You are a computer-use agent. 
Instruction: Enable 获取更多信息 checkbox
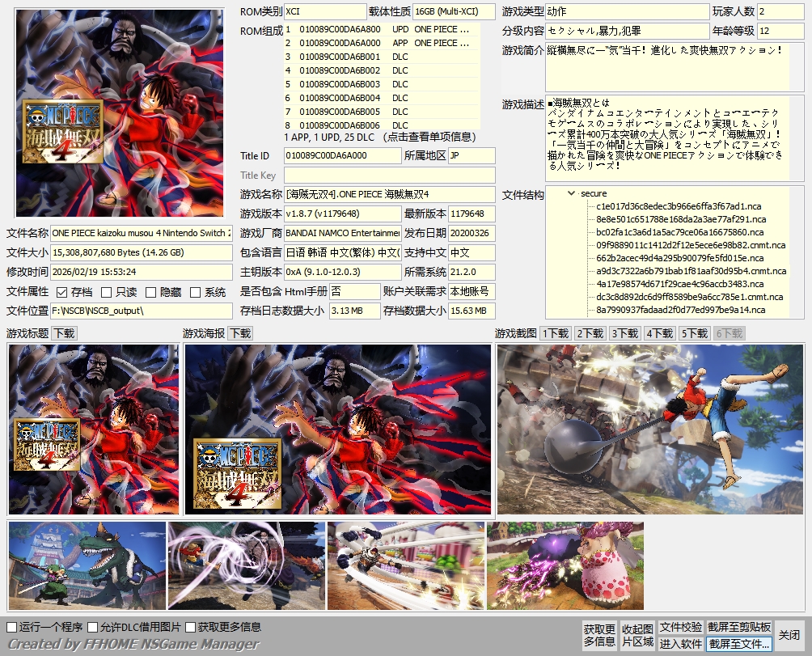click(x=190, y=627)
